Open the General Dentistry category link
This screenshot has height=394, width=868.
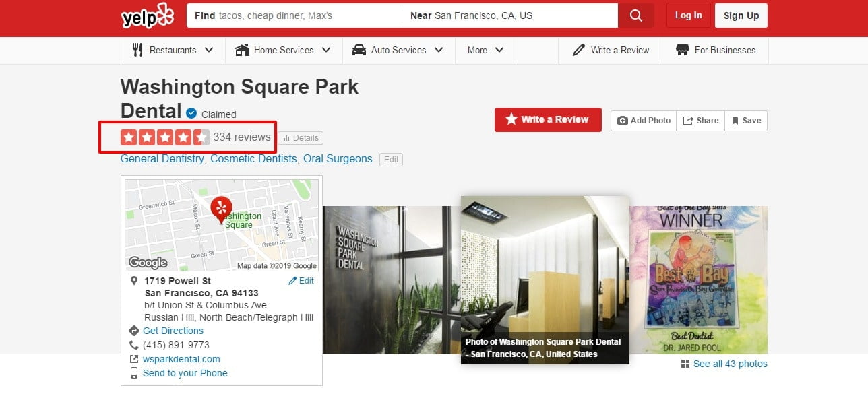click(162, 159)
